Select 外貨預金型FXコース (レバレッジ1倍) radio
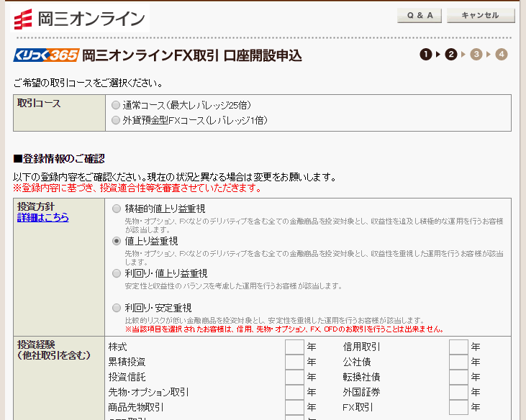This screenshot has width=526, height=420. (x=116, y=120)
